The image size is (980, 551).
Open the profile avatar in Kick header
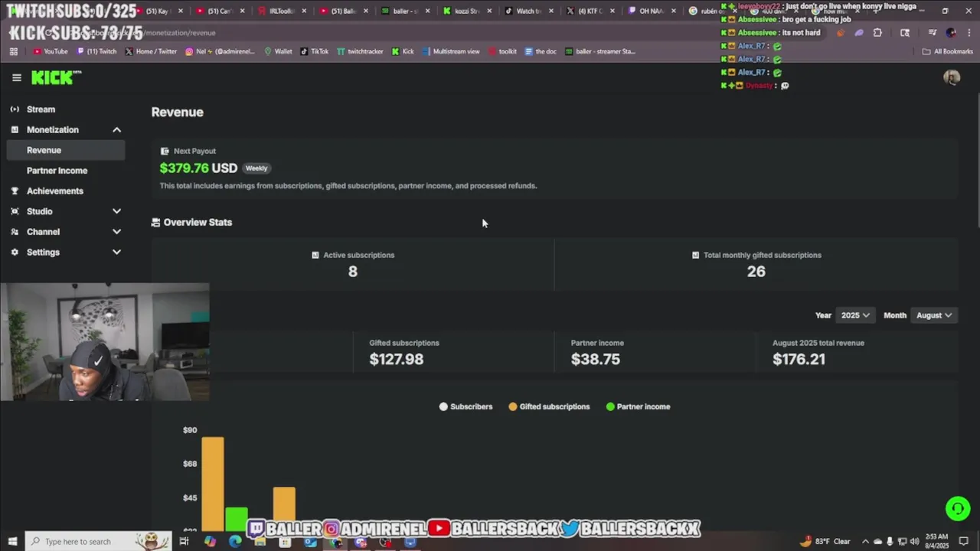[x=952, y=77]
